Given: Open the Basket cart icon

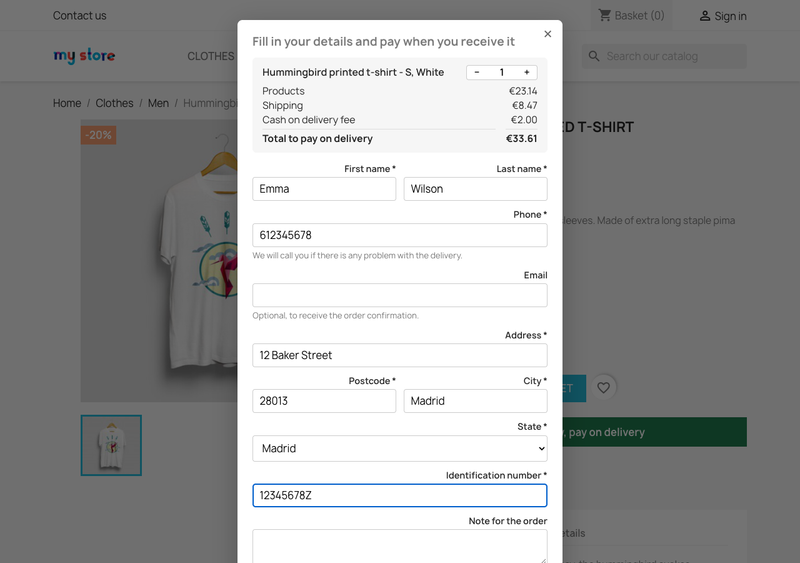Looking at the screenshot, I should pos(605,15).
